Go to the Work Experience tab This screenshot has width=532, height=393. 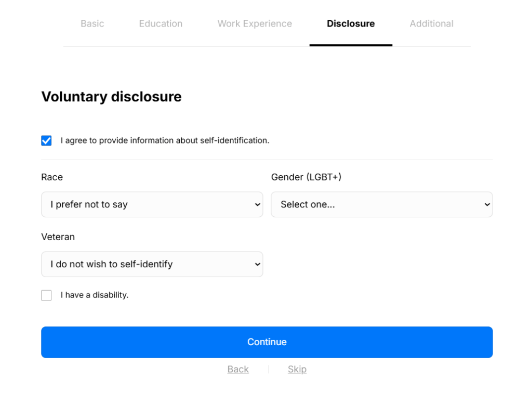click(x=255, y=23)
